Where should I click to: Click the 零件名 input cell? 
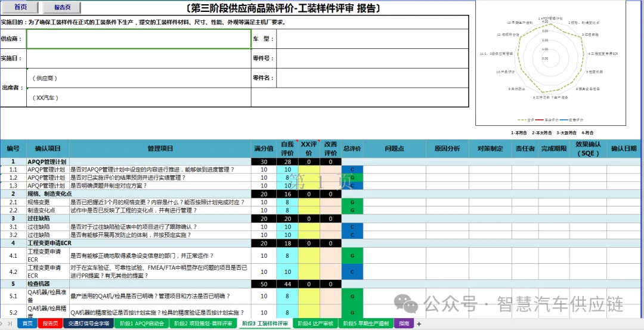[x=373, y=78]
